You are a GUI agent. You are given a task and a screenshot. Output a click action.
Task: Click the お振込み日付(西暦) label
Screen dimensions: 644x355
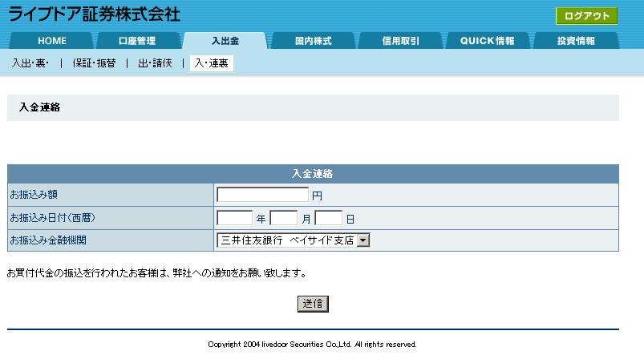[x=53, y=217]
